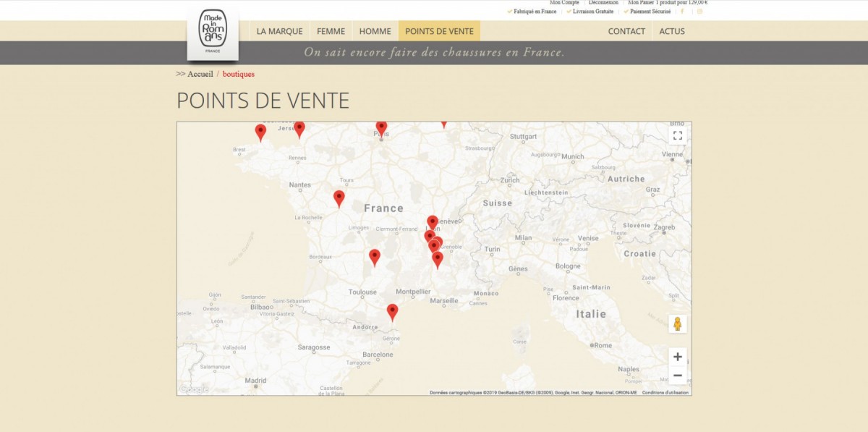Image resolution: width=868 pixels, height=432 pixels.
Task: Click the Made in Romans logo
Action: tap(213, 34)
